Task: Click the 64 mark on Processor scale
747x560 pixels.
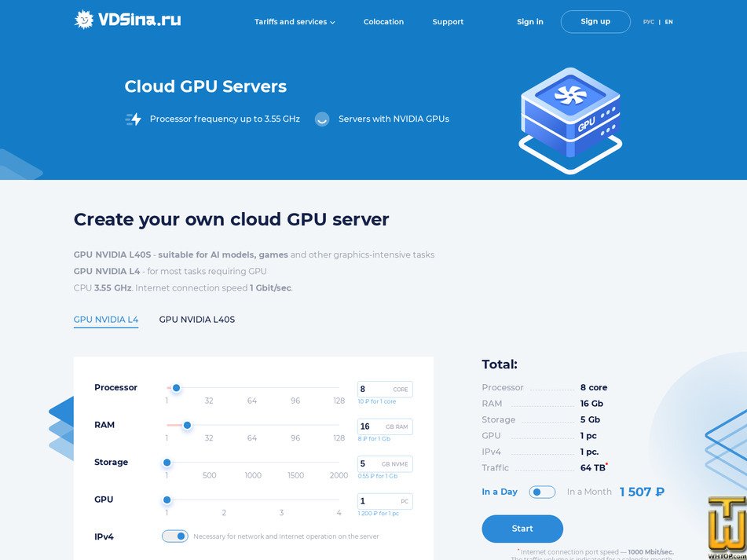Action: click(x=252, y=401)
